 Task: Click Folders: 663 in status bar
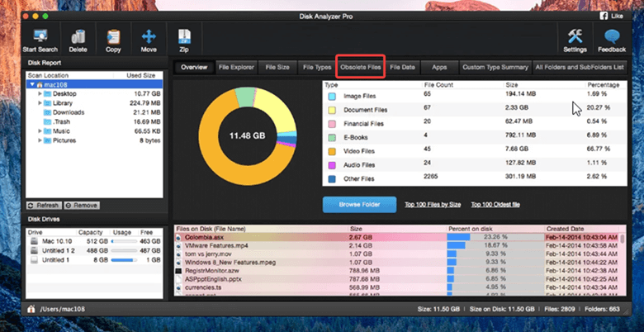click(603, 309)
